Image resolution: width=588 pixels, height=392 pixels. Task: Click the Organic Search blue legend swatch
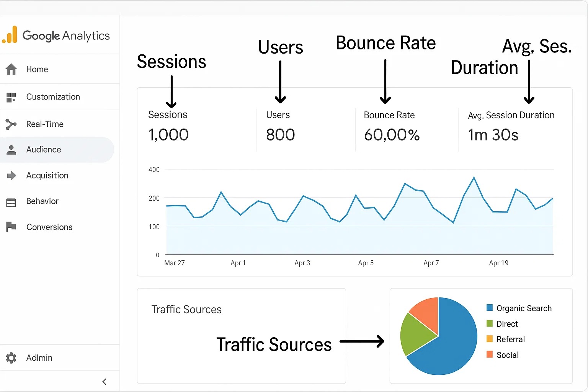[x=490, y=308]
